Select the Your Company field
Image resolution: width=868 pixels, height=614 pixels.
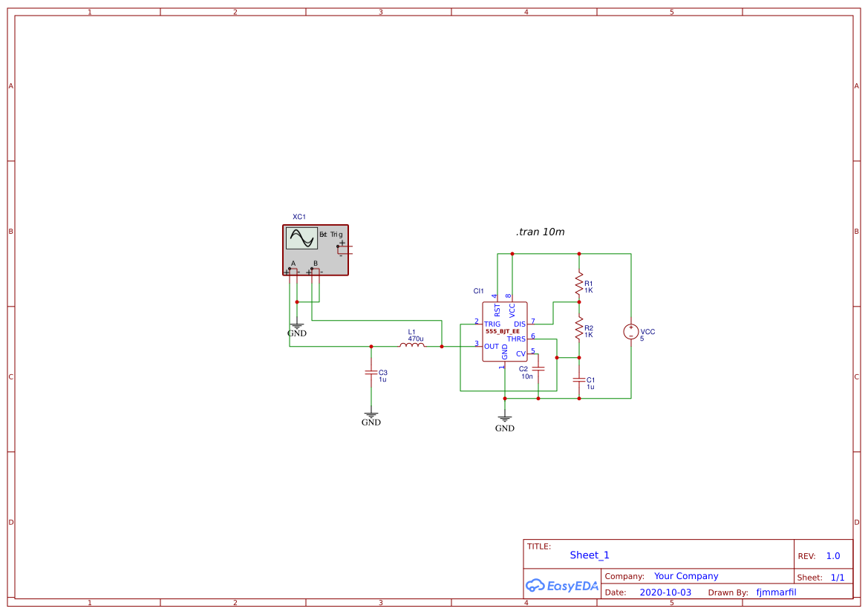click(x=686, y=575)
